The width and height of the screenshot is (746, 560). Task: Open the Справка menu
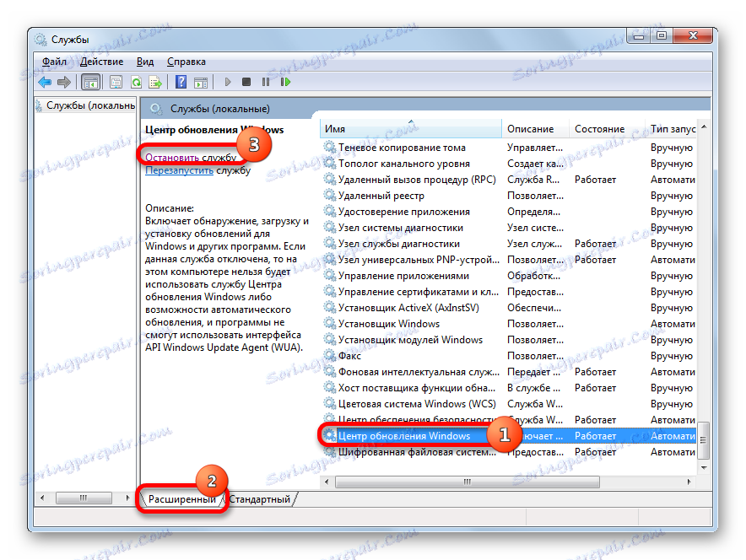(x=186, y=62)
